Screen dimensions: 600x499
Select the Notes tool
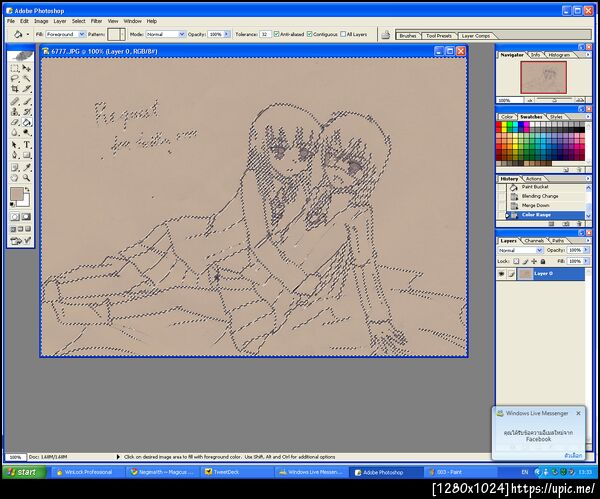point(15,168)
